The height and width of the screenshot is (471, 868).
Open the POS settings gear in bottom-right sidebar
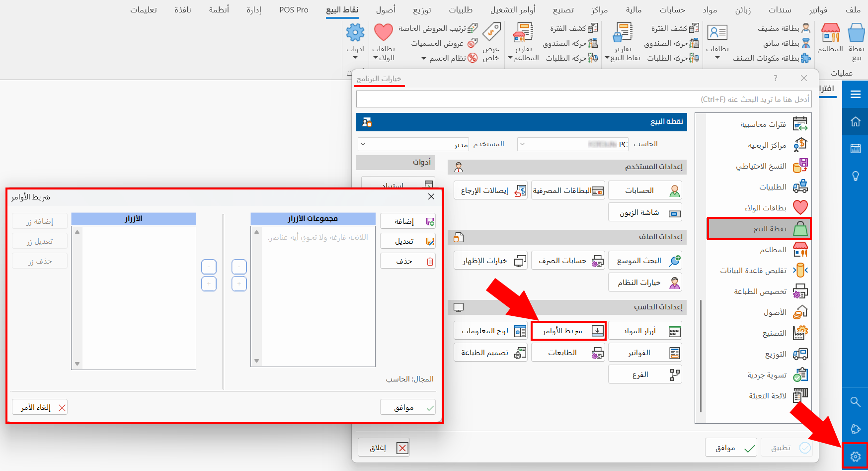pyautogui.click(x=855, y=456)
